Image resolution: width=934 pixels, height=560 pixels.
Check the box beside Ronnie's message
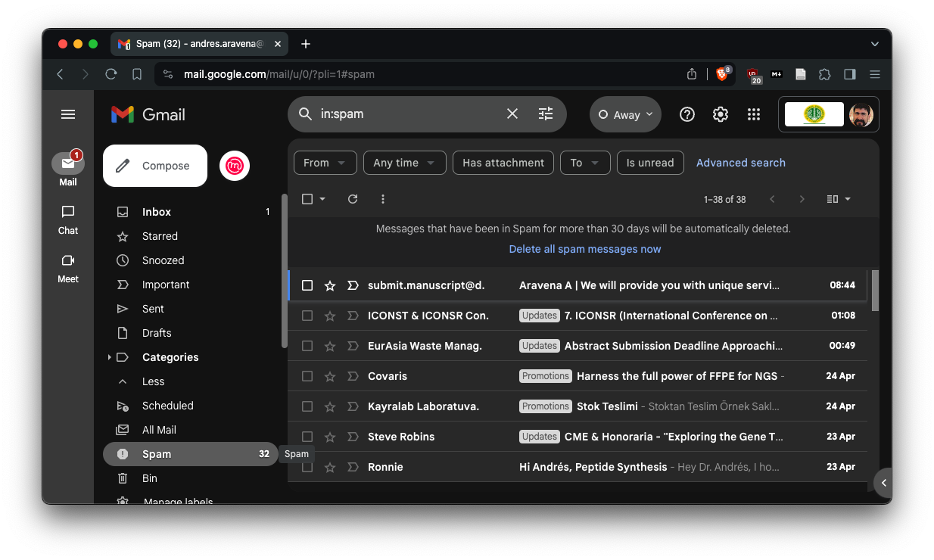(307, 467)
